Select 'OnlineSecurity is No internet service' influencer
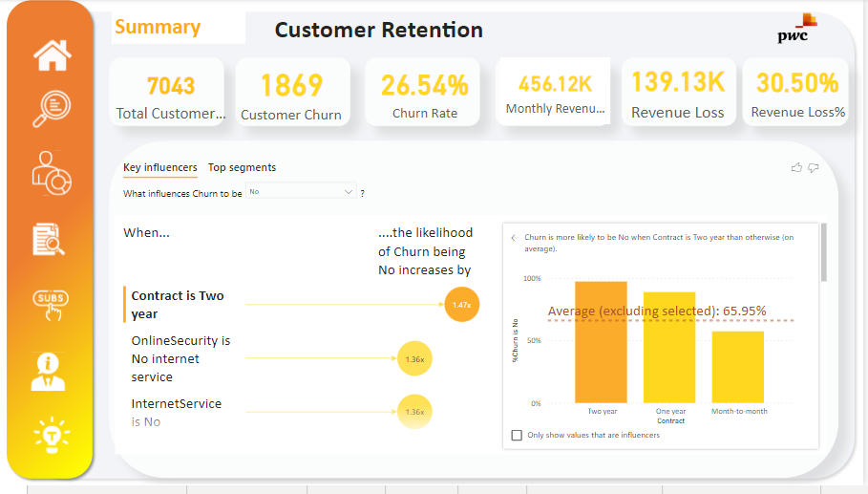This screenshot has width=868, height=494. coord(180,358)
